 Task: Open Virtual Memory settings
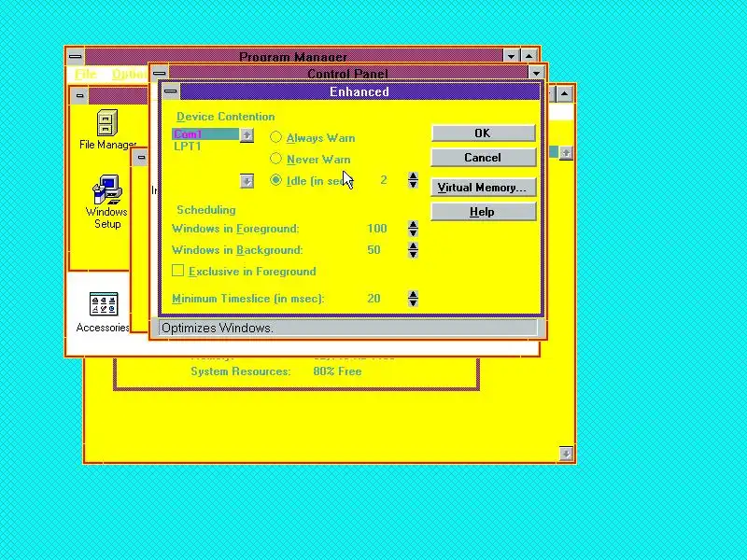[x=483, y=188]
